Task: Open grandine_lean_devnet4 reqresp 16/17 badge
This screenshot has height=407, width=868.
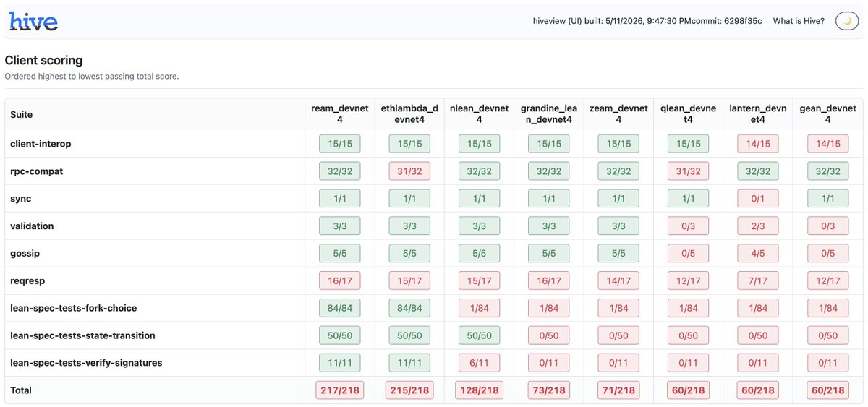Action: pyautogui.click(x=549, y=281)
